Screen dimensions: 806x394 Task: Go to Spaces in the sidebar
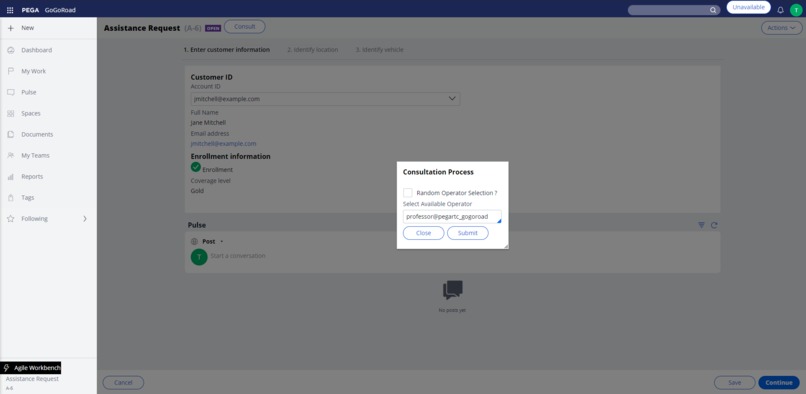(x=31, y=114)
